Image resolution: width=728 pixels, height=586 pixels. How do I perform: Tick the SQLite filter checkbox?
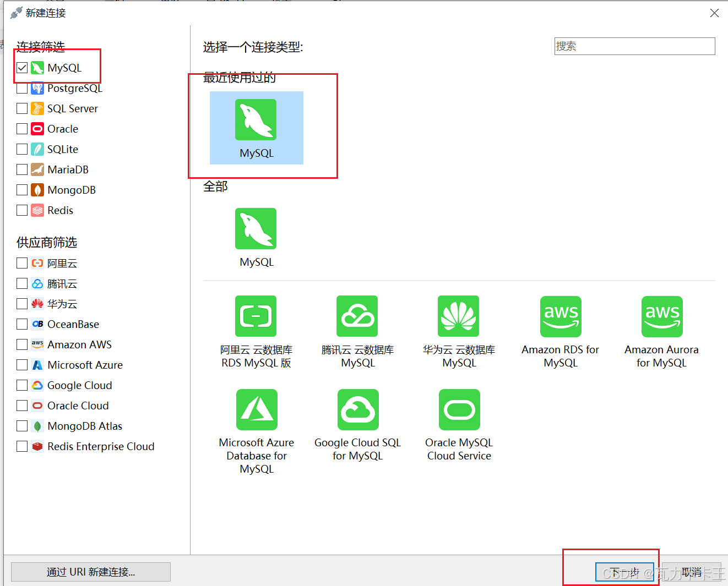pos(22,149)
